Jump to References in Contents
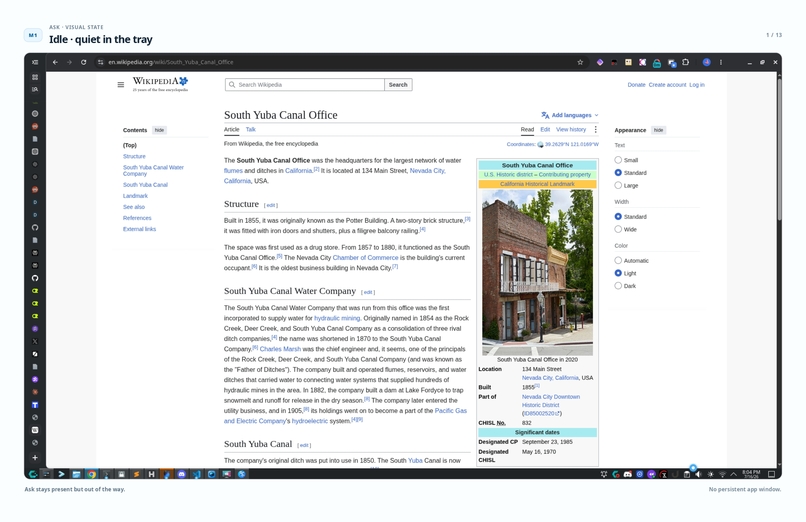Image resolution: width=806 pixels, height=522 pixels. [137, 218]
